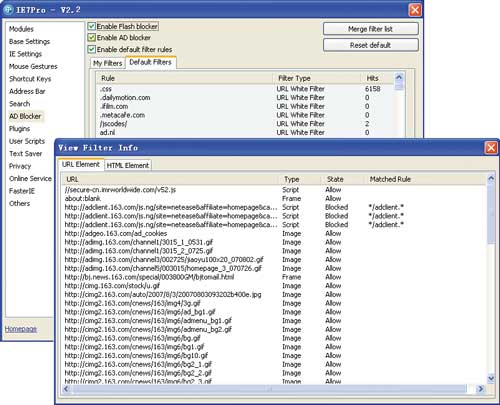Image resolution: width=500 pixels, height=405 pixels.
Task: Uncheck Enable AD blocker
Action: point(92,38)
